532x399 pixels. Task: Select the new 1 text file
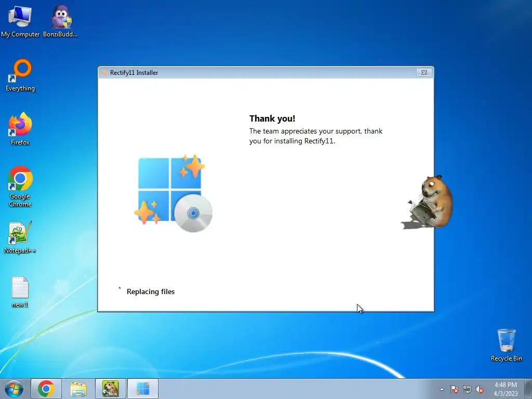pyautogui.click(x=20, y=292)
